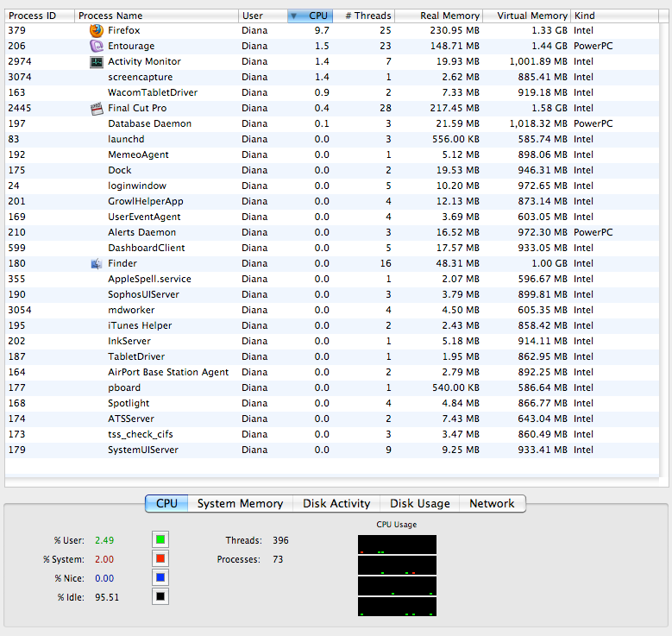The image size is (672, 636).
Task: Click the top CPU Usage graph
Action: 398,545
